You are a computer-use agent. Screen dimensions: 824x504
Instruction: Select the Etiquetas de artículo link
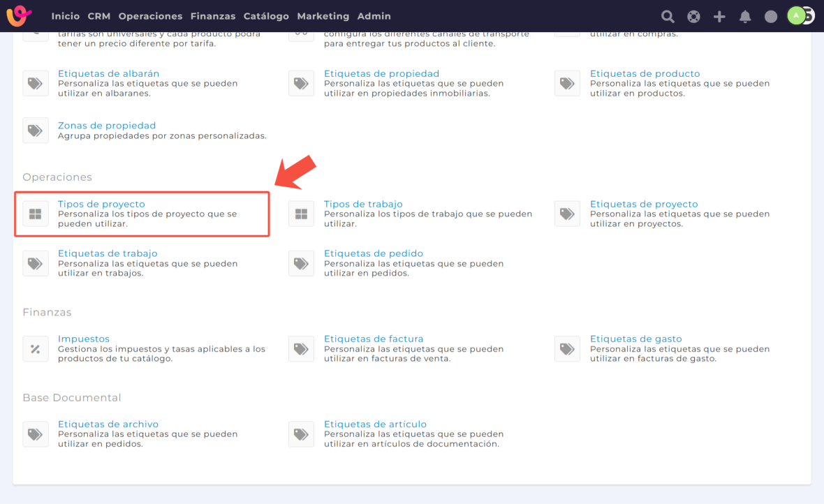click(x=375, y=424)
